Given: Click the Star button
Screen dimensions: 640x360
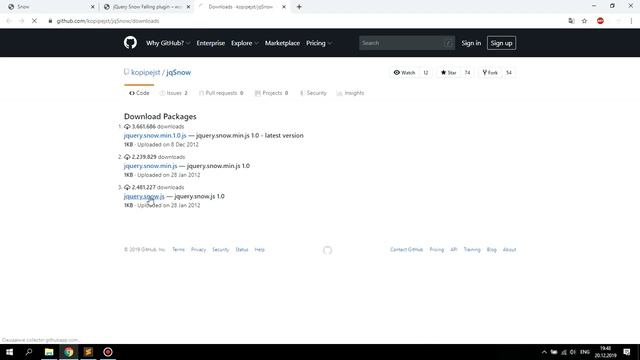Looking at the screenshot, I should coord(449,73).
